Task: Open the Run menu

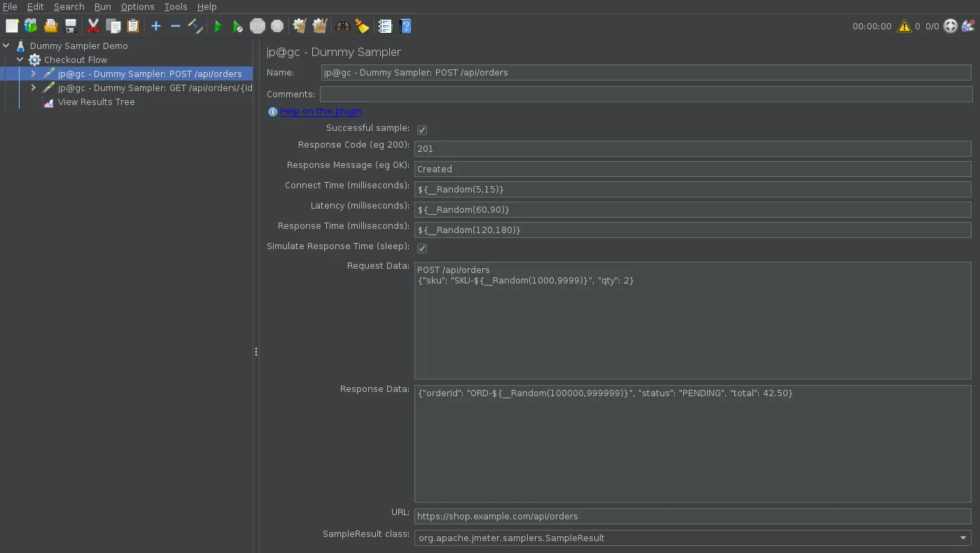Action: click(x=103, y=6)
